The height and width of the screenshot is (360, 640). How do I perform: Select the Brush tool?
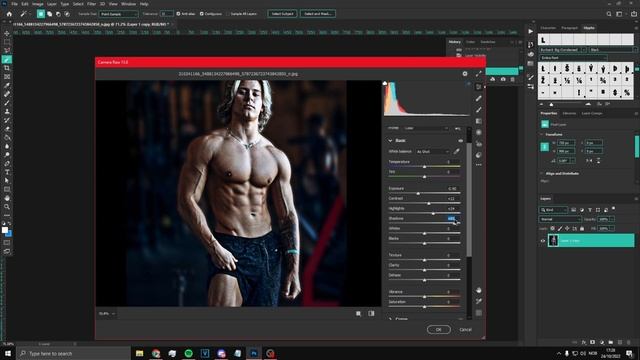[7, 102]
